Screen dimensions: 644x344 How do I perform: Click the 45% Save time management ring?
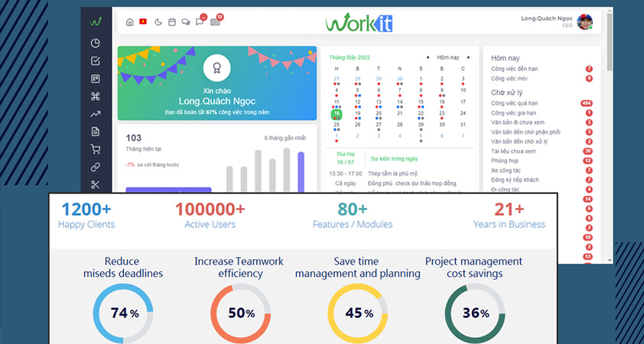coord(358,313)
